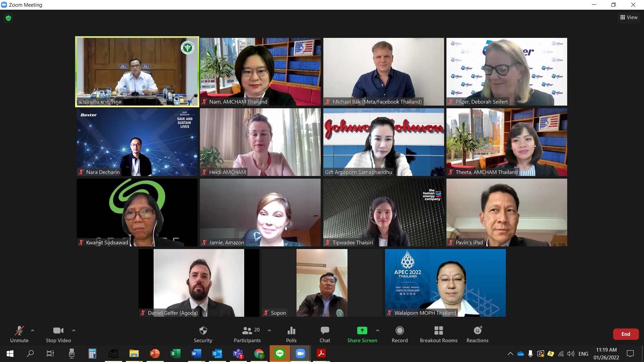
Task: Select Theeta, AMCHAM Thailand video tile
Action: tap(507, 142)
